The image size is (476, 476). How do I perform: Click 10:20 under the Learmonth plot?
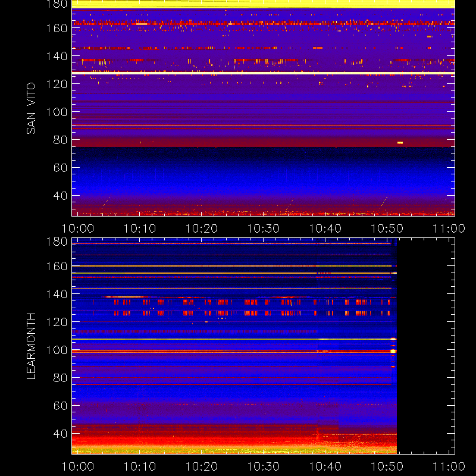click(202, 466)
